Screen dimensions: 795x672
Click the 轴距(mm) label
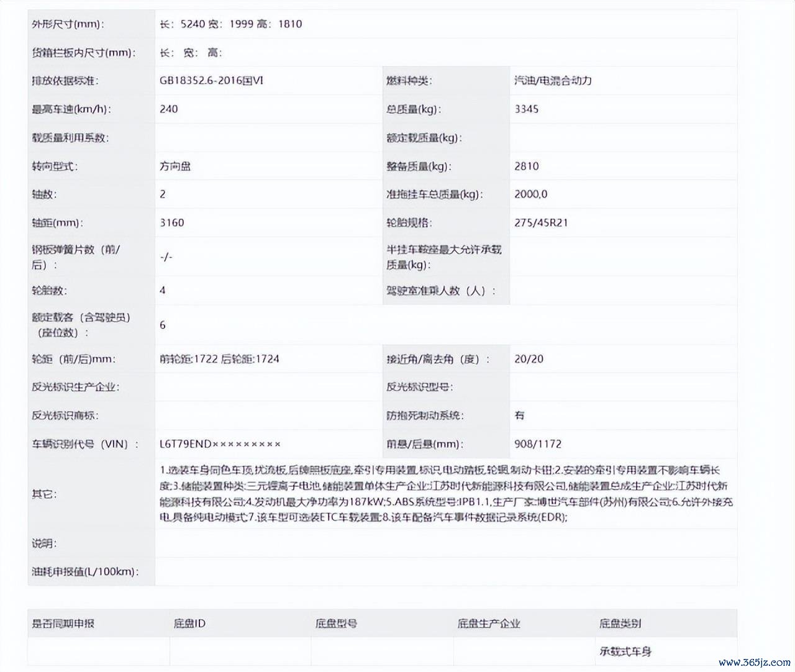tap(57, 223)
